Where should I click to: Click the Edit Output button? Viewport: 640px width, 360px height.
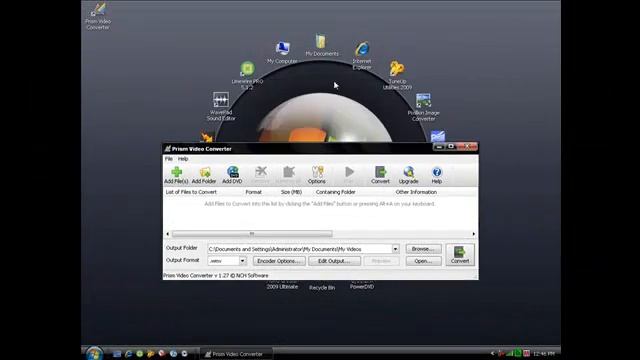pyautogui.click(x=334, y=261)
